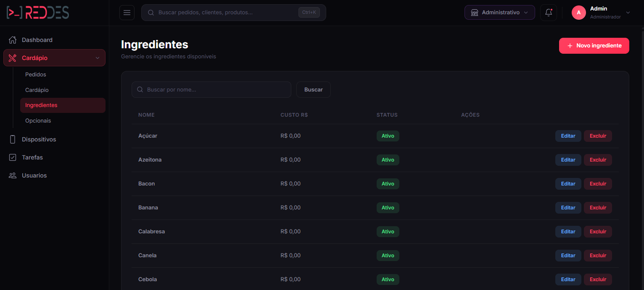The height and width of the screenshot is (290, 644).
Task: Click the Tarefas checkbox icon
Action: click(13, 157)
